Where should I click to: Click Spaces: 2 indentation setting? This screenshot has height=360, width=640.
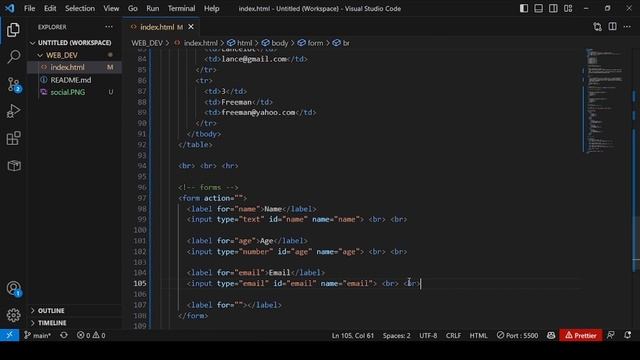[x=396, y=335]
